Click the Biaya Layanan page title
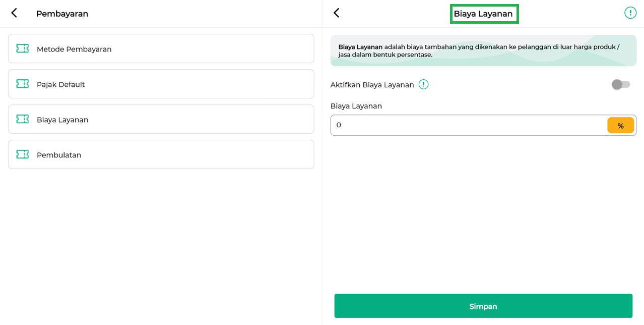 [483, 14]
